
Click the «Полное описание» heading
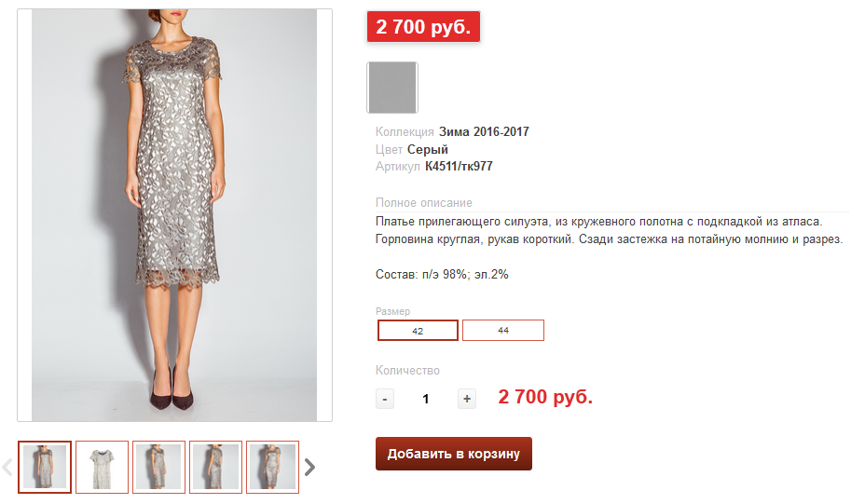tap(424, 203)
